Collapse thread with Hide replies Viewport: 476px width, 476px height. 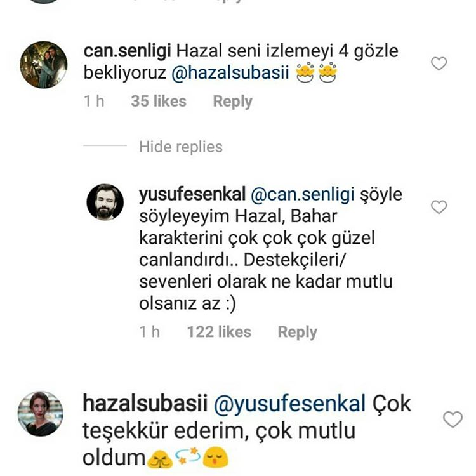(x=181, y=147)
